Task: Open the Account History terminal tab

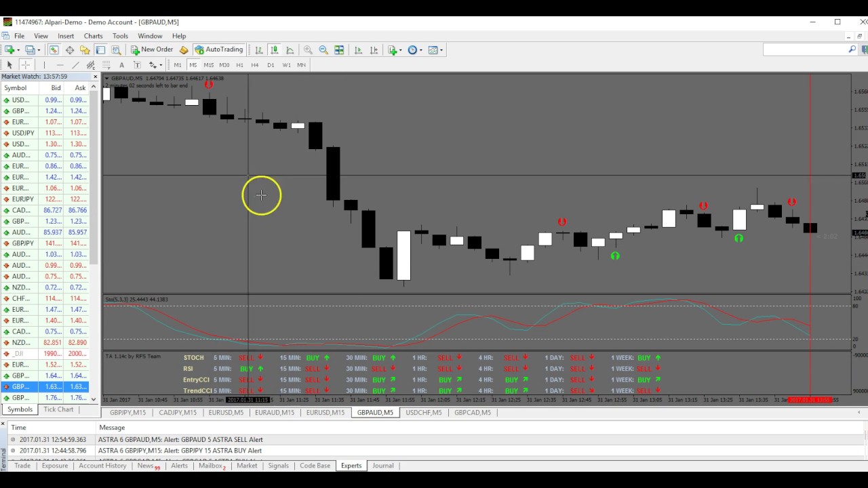Action: 102,466
